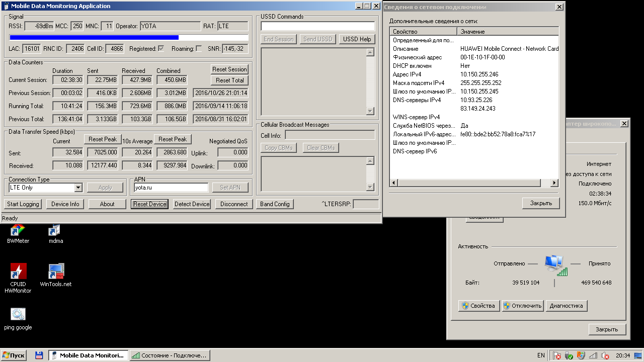
Task: Sort by the Свойство column header
Action: pyautogui.click(x=423, y=32)
